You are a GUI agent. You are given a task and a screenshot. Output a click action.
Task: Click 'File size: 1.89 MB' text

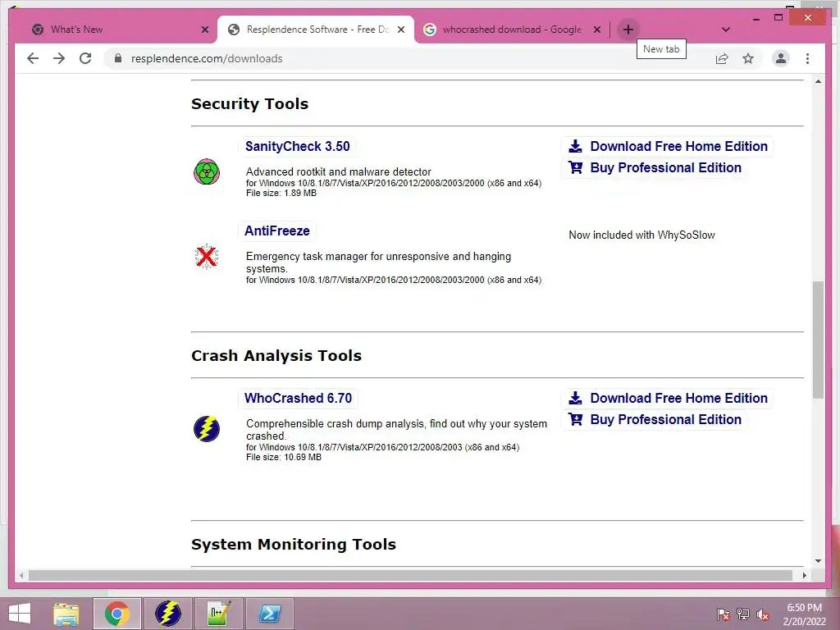(x=281, y=194)
